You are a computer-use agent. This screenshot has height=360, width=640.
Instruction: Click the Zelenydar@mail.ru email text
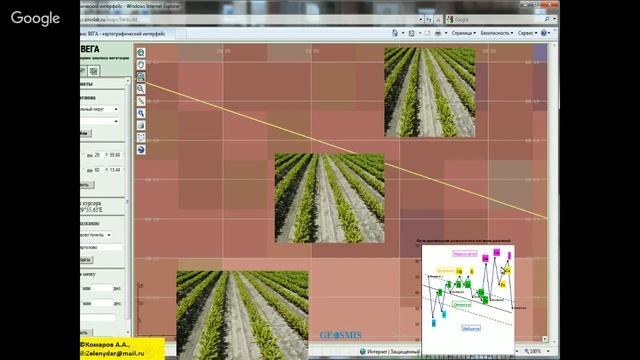coord(115,353)
